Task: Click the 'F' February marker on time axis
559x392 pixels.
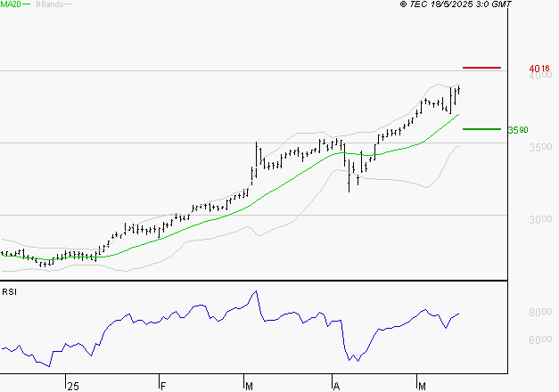Action: coord(163,386)
